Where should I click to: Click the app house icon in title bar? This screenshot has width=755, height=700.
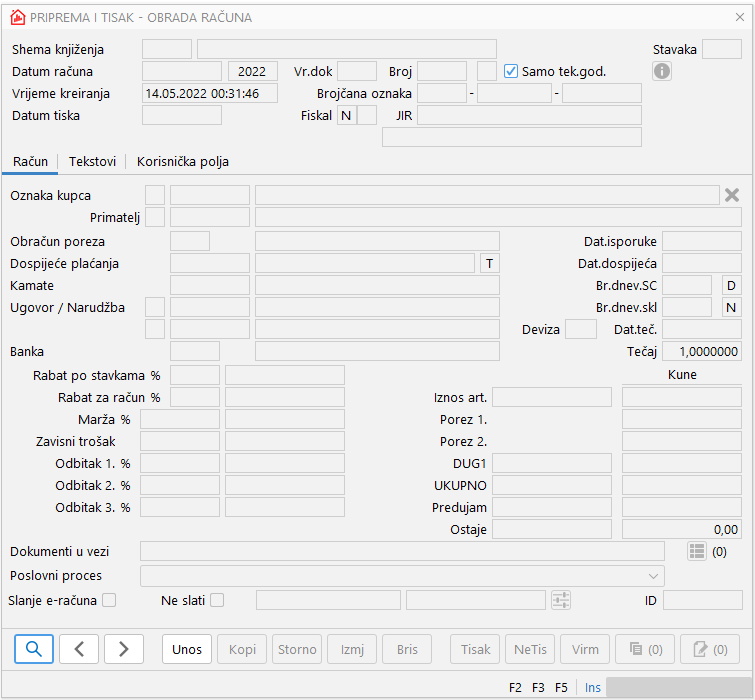pyautogui.click(x=17, y=17)
